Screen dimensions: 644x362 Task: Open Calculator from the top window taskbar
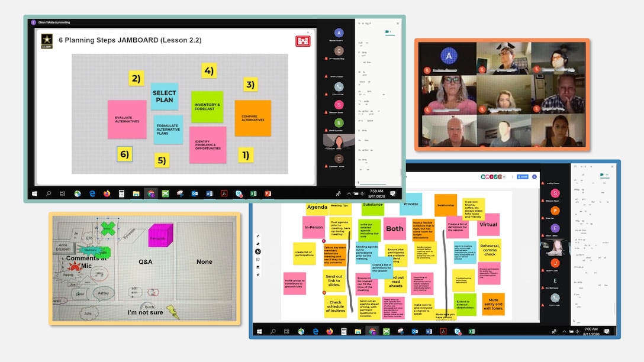click(x=121, y=194)
